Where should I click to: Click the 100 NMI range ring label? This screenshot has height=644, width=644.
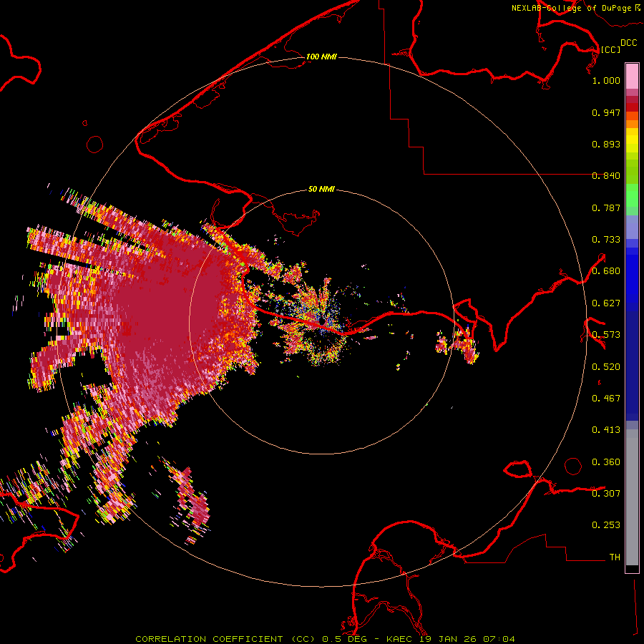click(x=321, y=57)
